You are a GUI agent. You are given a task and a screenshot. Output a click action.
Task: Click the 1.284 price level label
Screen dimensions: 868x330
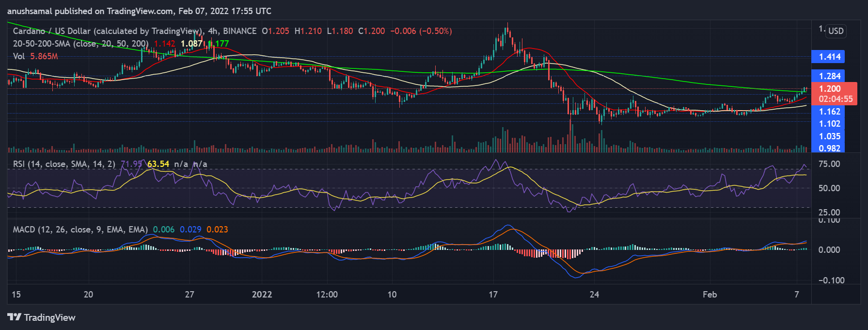pyautogui.click(x=829, y=76)
